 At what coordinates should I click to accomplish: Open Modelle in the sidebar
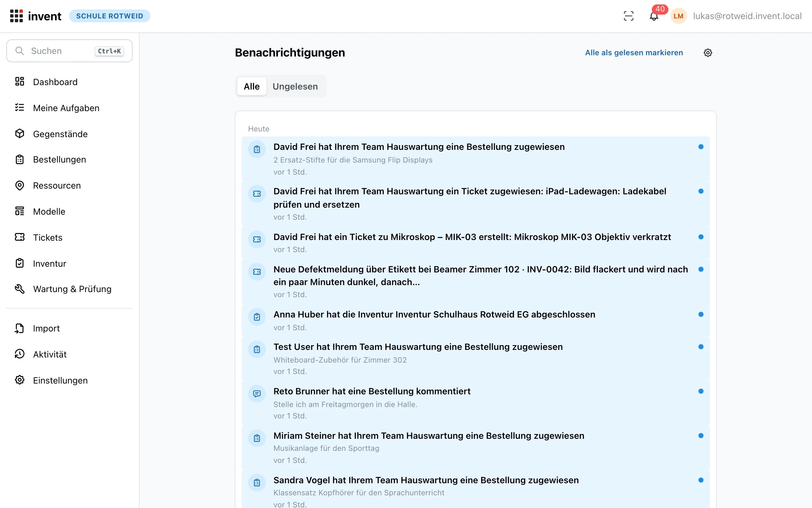pyautogui.click(x=69, y=211)
